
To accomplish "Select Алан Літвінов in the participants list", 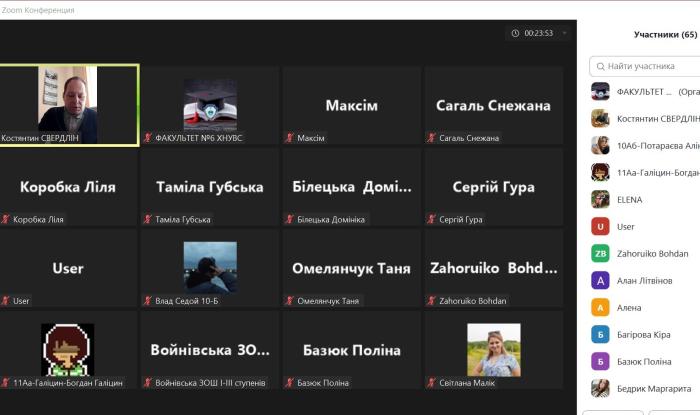I will click(644, 280).
